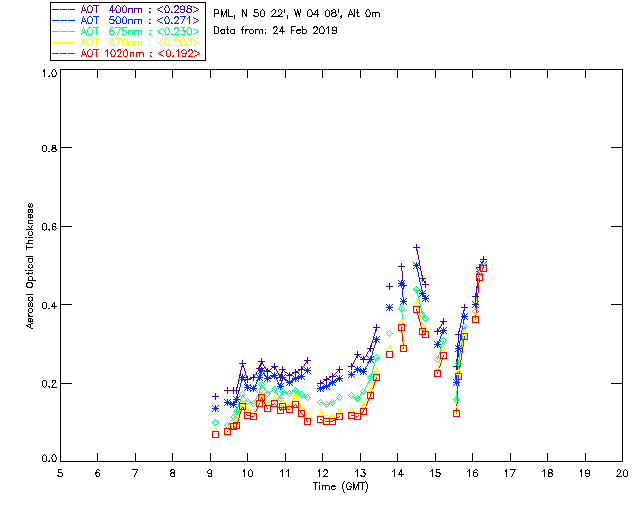Click the 0.0 y-axis tick label
The height and width of the screenshot is (512, 640).
(x=49, y=459)
